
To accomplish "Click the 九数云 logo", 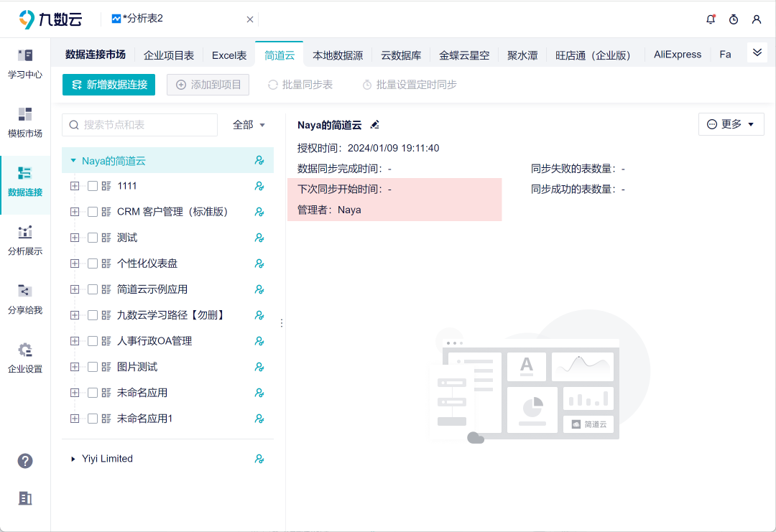I will point(50,19).
